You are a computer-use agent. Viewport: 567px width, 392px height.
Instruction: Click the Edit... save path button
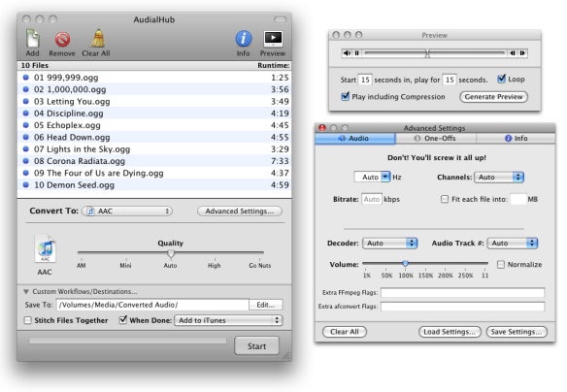coord(266,305)
